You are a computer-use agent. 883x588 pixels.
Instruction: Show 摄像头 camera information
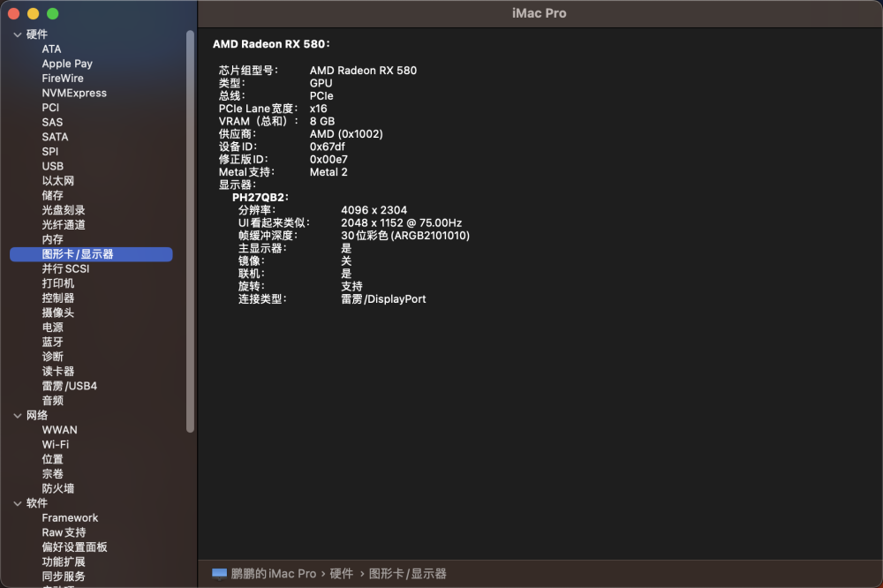pyautogui.click(x=58, y=313)
